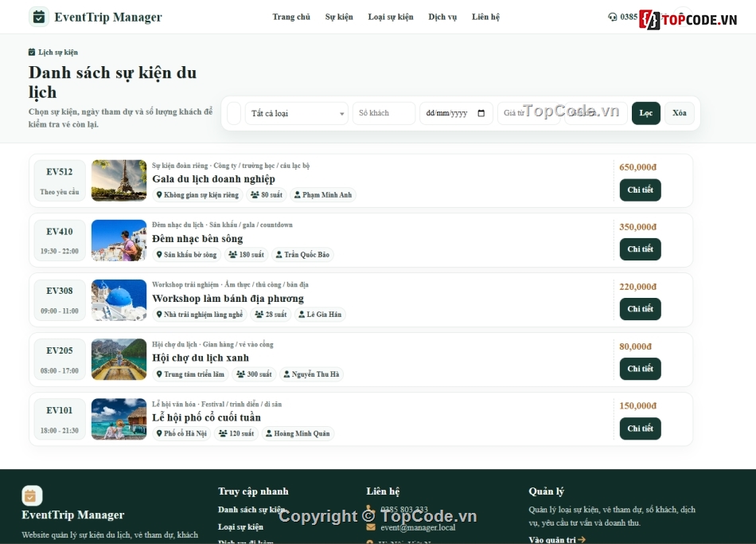The height and width of the screenshot is (544, 756).
Task: Click the small empty field before Tất cả loại
Action: (234, 113)
